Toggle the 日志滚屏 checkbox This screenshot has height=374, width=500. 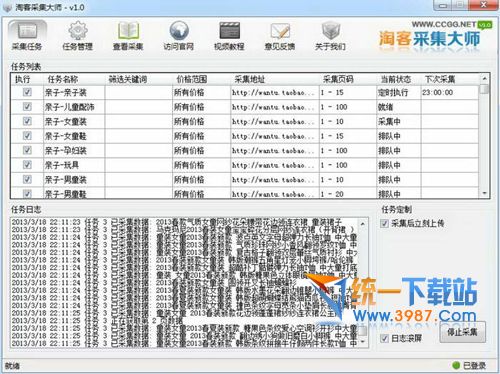[x=385, y=339]
